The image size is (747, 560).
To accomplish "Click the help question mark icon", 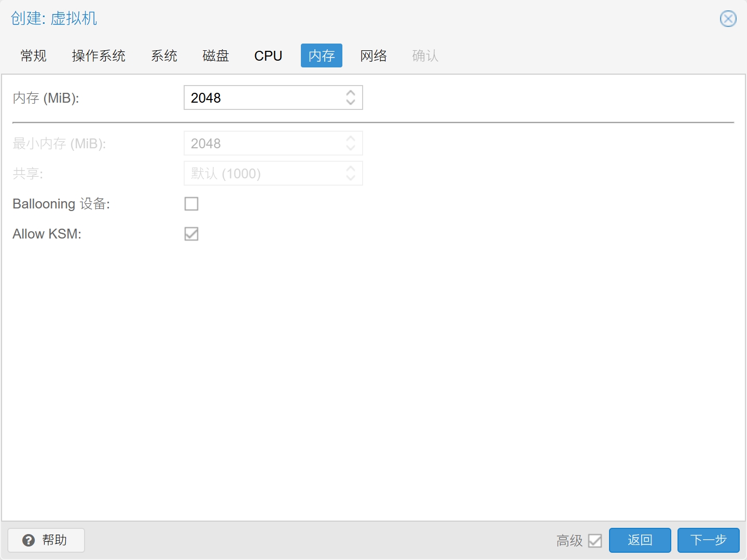I will point(29,540).
